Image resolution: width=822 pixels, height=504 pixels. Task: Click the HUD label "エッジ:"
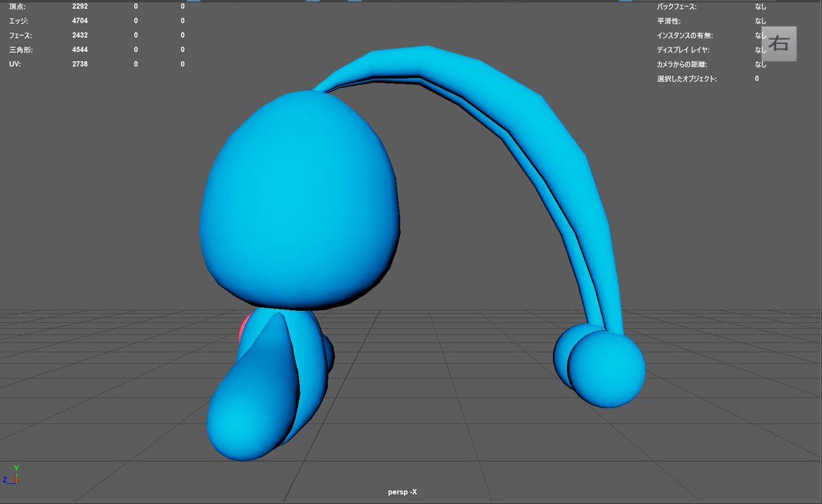pyautogui.click(x=19, y=21)
